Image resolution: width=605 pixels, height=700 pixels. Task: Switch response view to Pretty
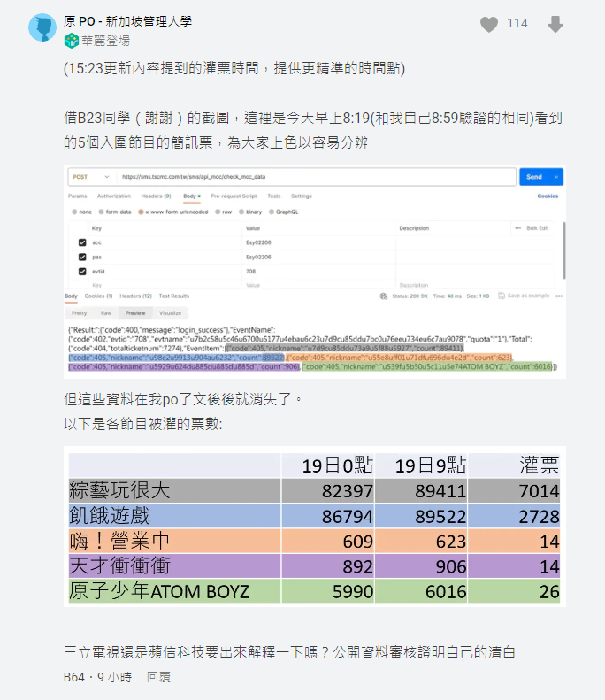[x=80, y=313]
